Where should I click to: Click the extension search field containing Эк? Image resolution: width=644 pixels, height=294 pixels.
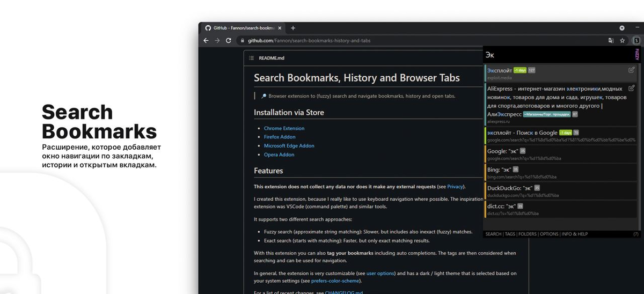click(558, 55)
